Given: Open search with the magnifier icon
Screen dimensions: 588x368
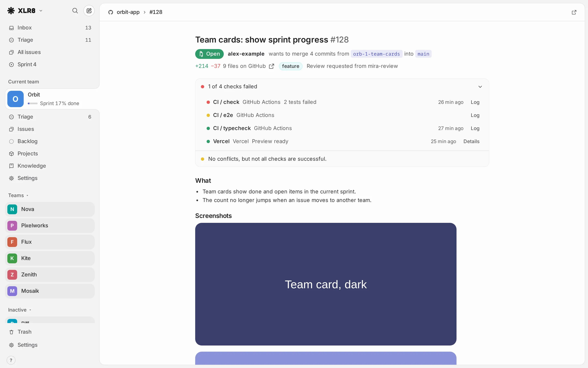Looking at the screenshot, I should tap(75, 11).
